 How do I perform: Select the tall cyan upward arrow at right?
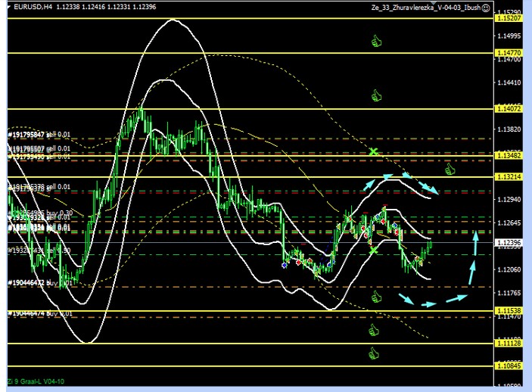475,244
